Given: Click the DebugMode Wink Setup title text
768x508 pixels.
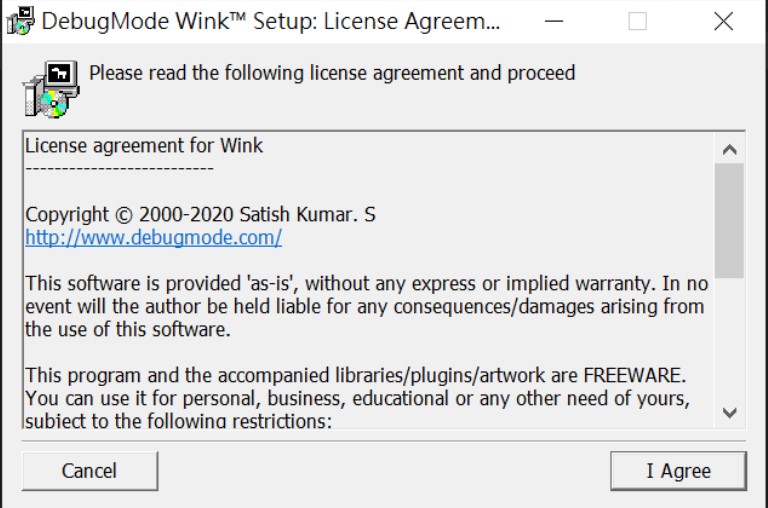Looking at the screenshot, I should pos(271,21).
